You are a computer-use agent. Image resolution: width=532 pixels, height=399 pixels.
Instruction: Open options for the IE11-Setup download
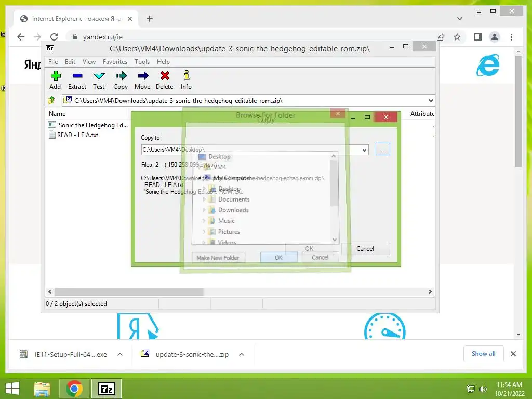click(120, 354)
